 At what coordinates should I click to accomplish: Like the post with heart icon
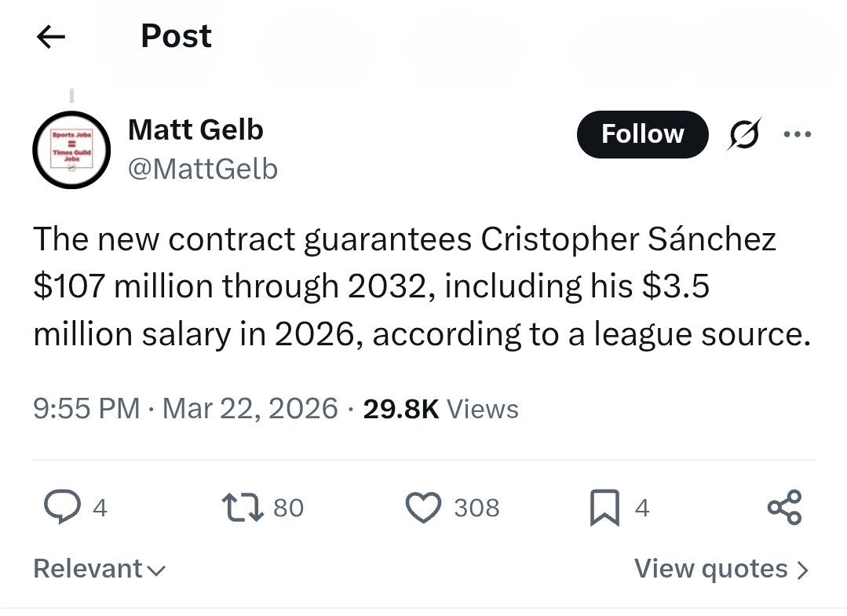click(423, 508)
